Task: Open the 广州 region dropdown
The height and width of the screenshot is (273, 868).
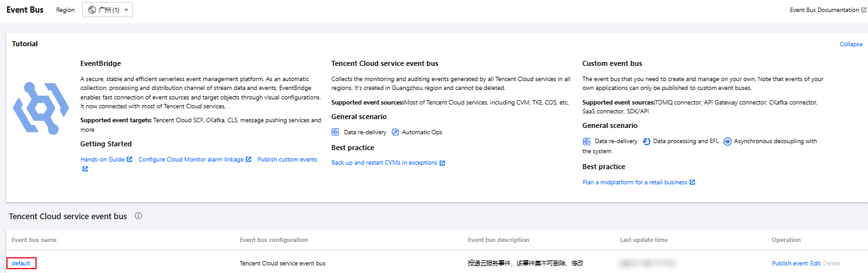Action: [x=108, y=10]
